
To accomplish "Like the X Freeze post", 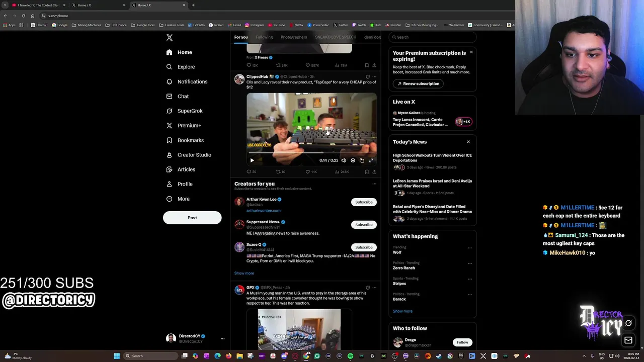I will [312, 65].
